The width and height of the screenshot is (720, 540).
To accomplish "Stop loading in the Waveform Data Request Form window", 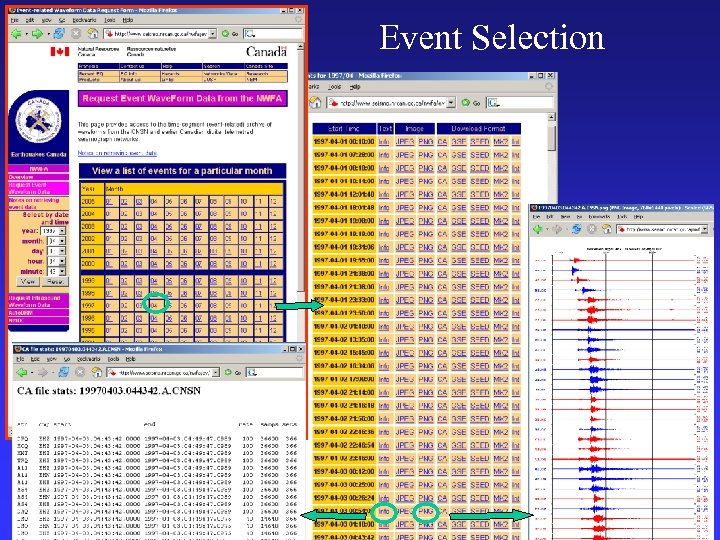I will (76, 34).
